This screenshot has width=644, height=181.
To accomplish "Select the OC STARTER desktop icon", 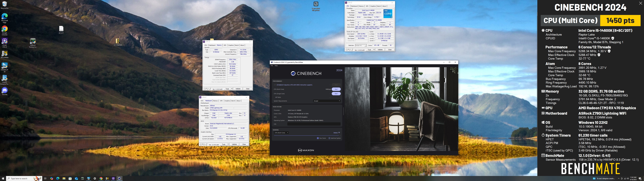I will [x=118, y=42].
